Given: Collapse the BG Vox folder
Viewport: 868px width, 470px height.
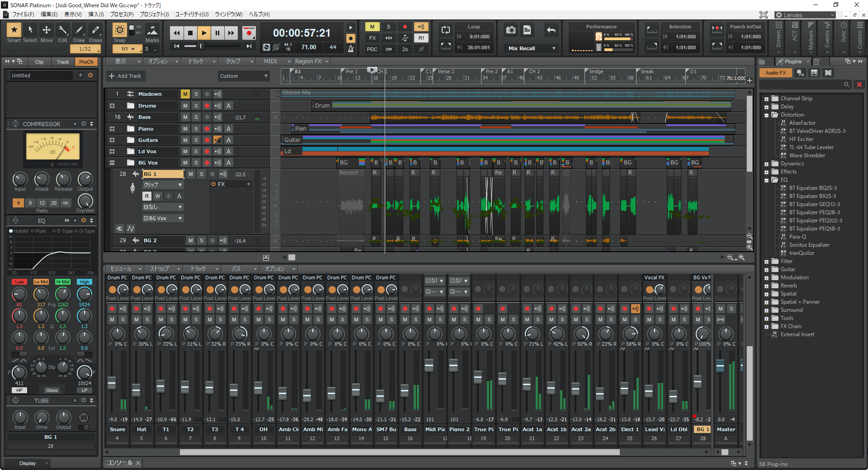Looking at the screenshot, I should (112, 163).
